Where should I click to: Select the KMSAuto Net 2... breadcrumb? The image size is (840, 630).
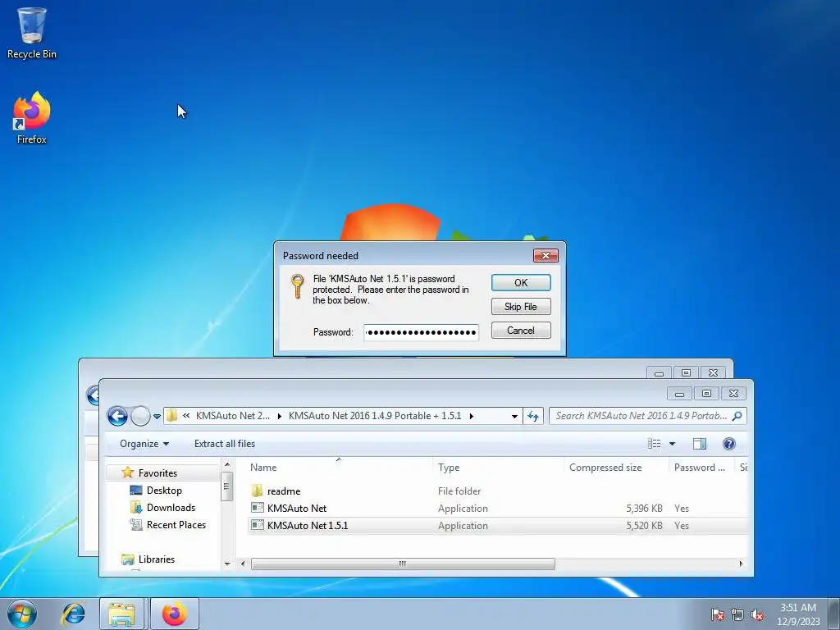click(233, 416)
